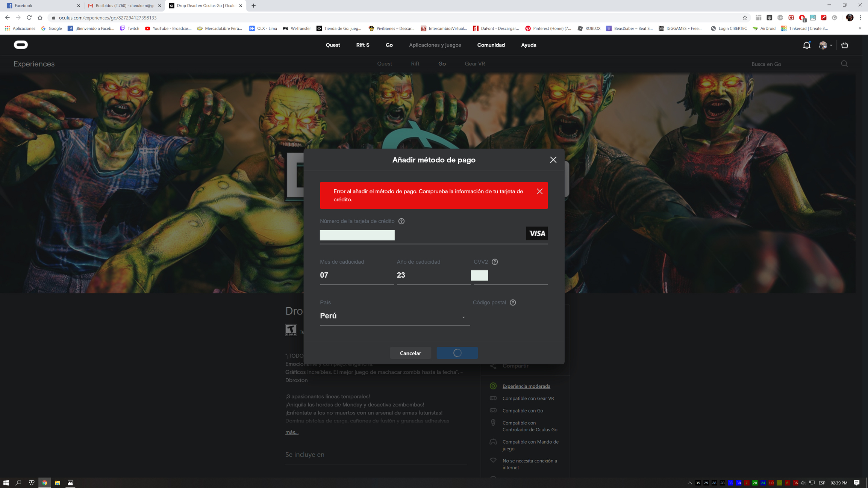Close the Drop Dead browser tab
This screenshot has width=868, height=488.
(x=241, y=6)
